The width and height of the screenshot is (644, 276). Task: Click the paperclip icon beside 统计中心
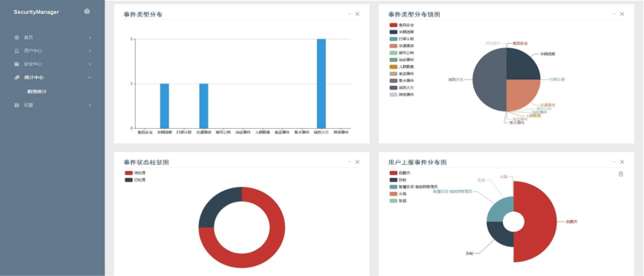point(17,77)
